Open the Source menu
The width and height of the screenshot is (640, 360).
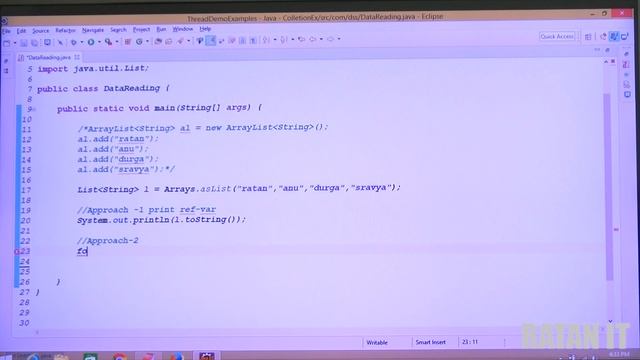click(40, 31)
